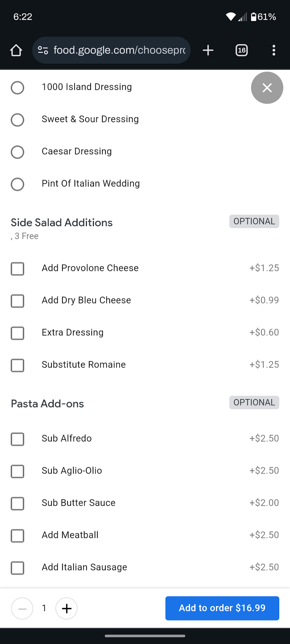Decrease item quantity with minus button
290x644 pixels.
point(22,608)
